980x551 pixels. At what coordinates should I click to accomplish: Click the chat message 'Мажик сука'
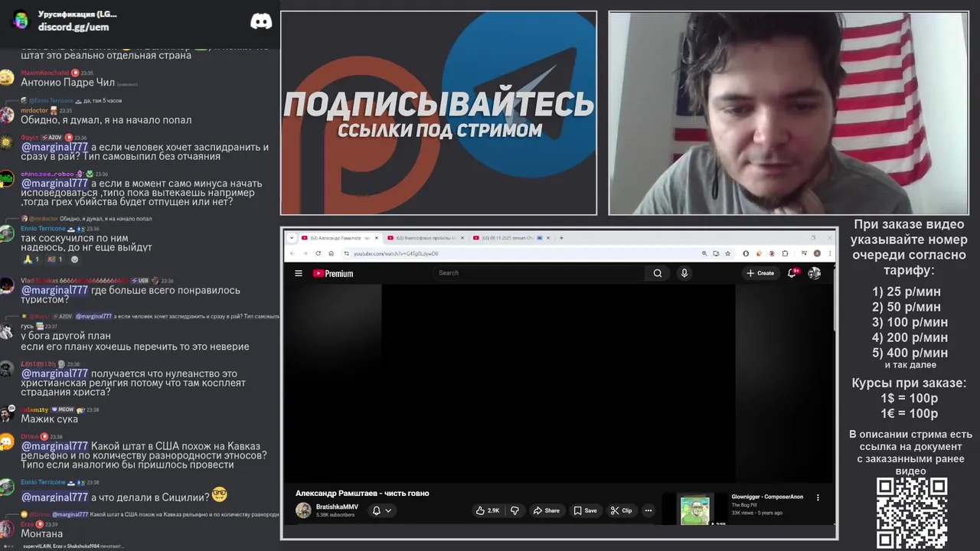tap(49, 419)
